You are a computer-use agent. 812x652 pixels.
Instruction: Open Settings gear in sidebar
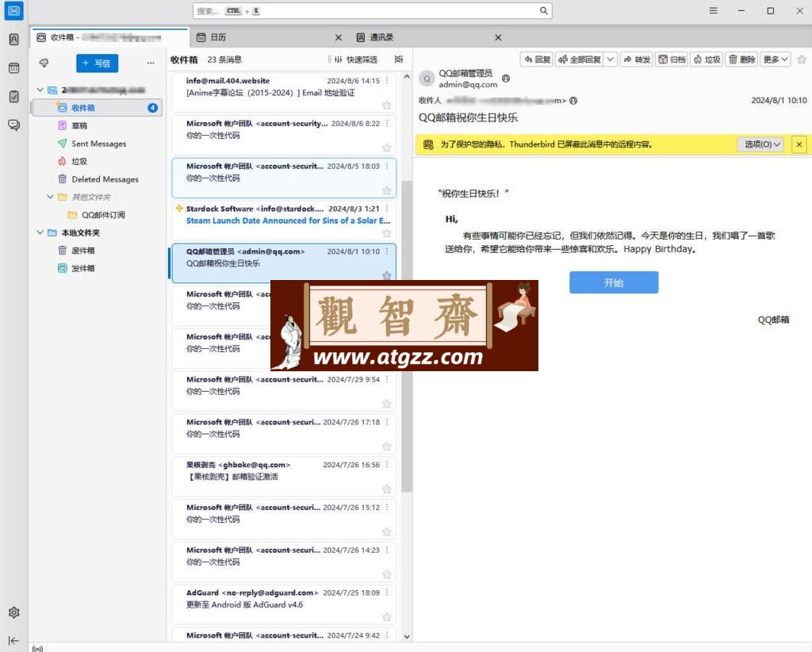[x=14, y=612]
